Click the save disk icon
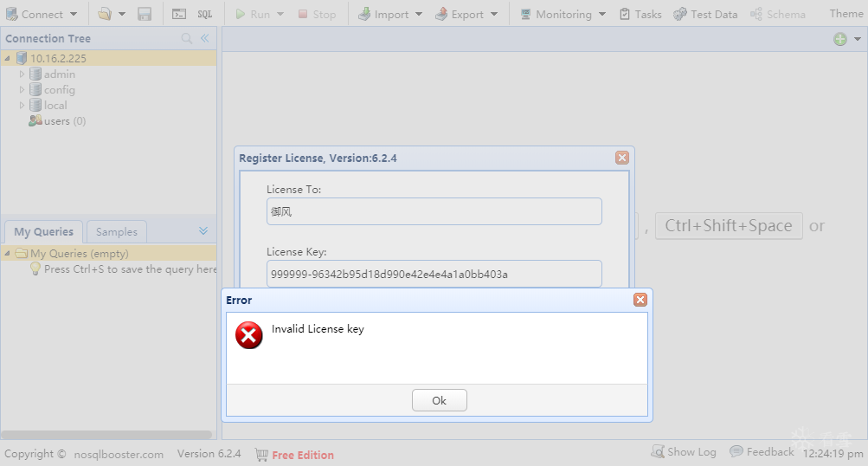Screen dimensions: 868x466 (x=145, y=14)
